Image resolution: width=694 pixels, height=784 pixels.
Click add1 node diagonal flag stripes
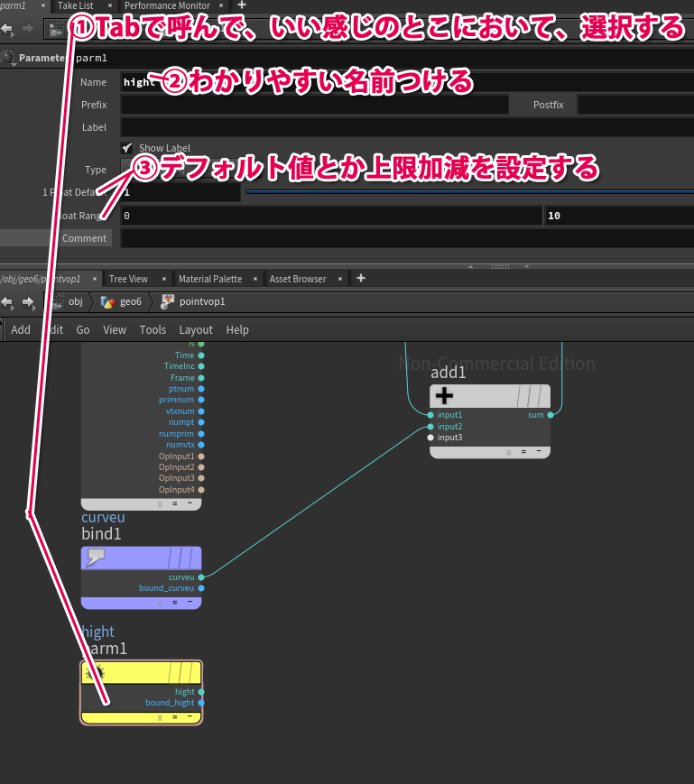tap(530, 396)
